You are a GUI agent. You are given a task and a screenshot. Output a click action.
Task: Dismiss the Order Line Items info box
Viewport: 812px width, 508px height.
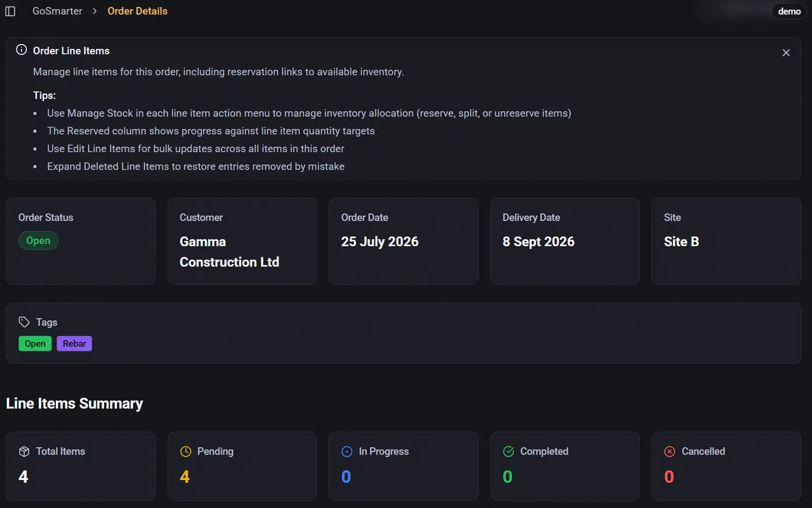pos(786,53)
